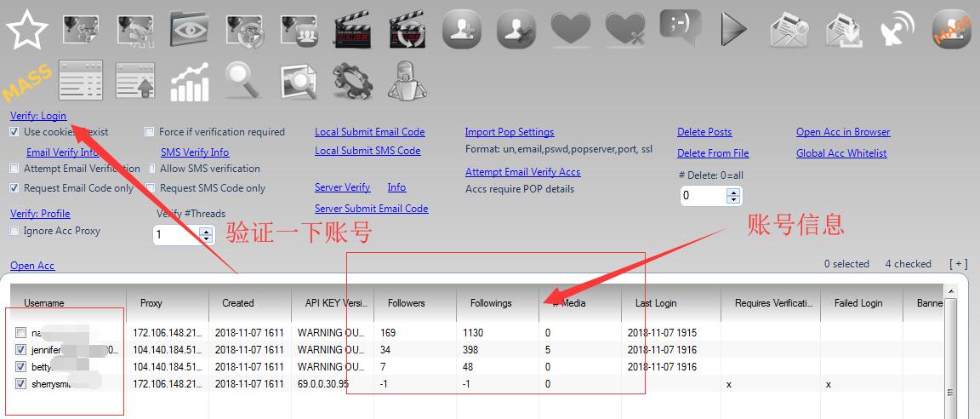This screenshot has height=419, width=980.
Task: Click the # Delete number input field
Action: click(x=703, y=196)
